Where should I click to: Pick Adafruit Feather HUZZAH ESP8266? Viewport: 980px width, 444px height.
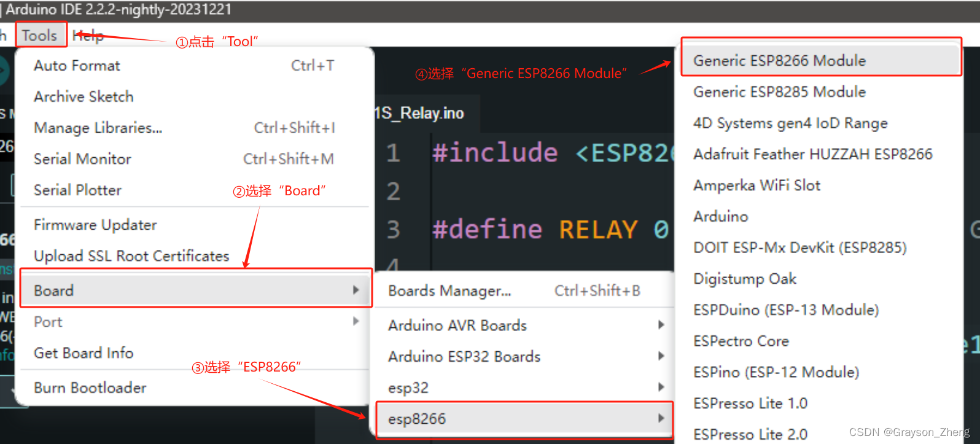[821, 154]
